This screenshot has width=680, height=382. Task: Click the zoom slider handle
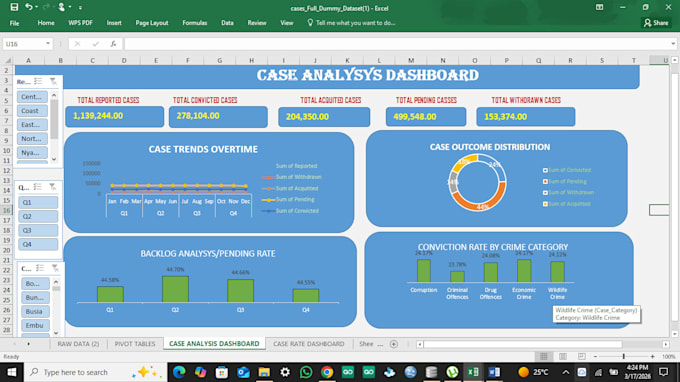pos(624,356)
